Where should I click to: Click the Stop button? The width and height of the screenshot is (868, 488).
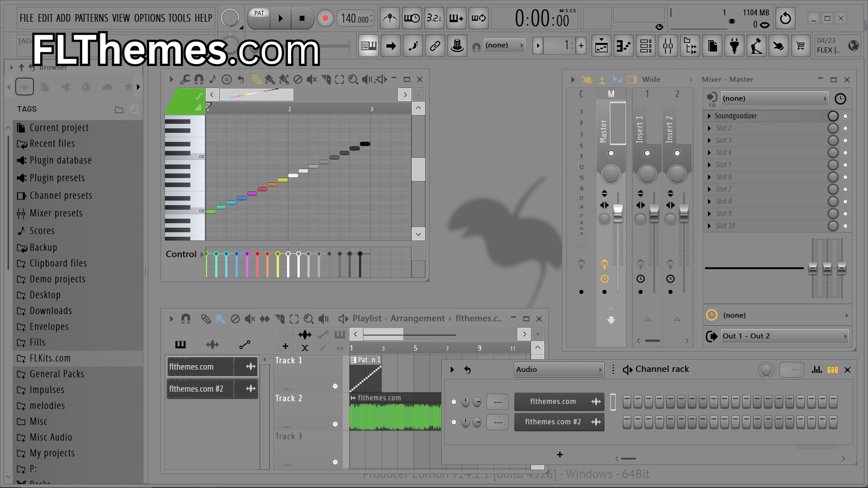(302, 19)
